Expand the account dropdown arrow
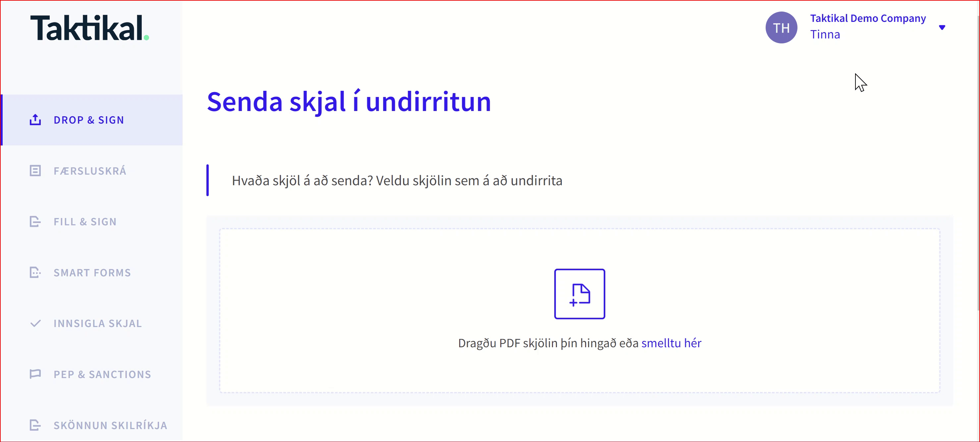980x442 pixels. pos(942,28)
